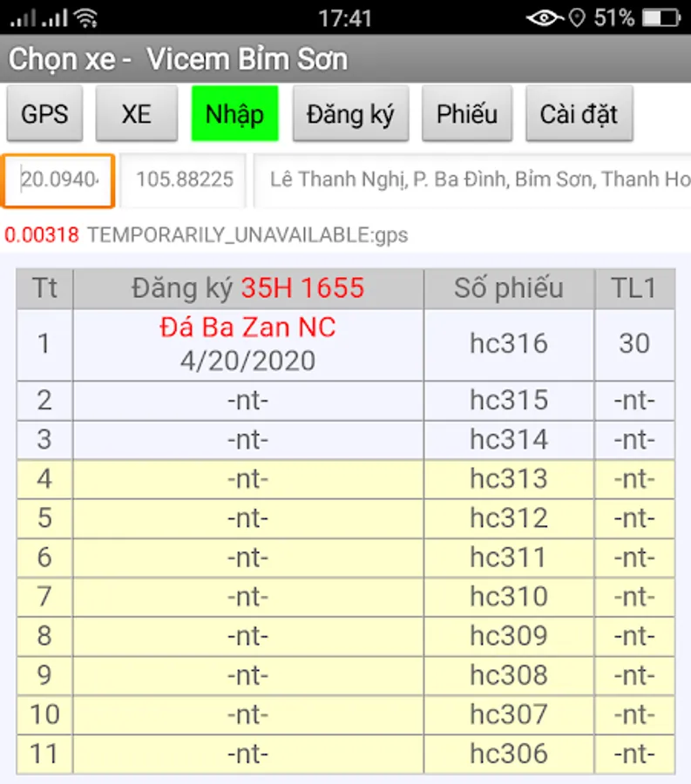Tap the red 0.00318 value
This screenshot has width=691, height=784.
(42, 235)
